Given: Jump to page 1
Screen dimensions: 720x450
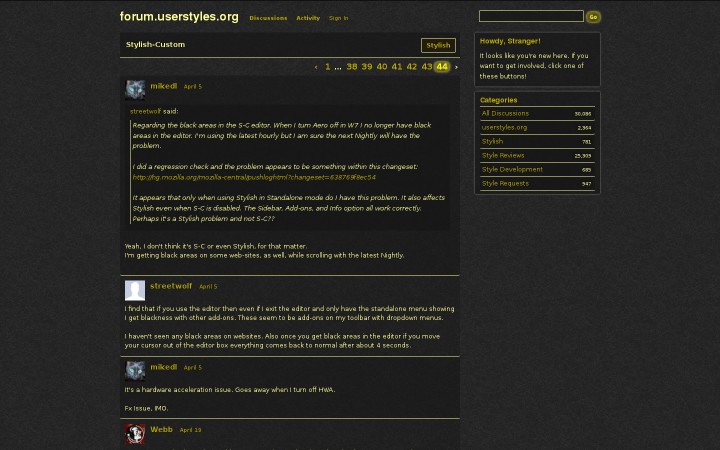Looking at the screenshot, I should [x=327, y=67].
